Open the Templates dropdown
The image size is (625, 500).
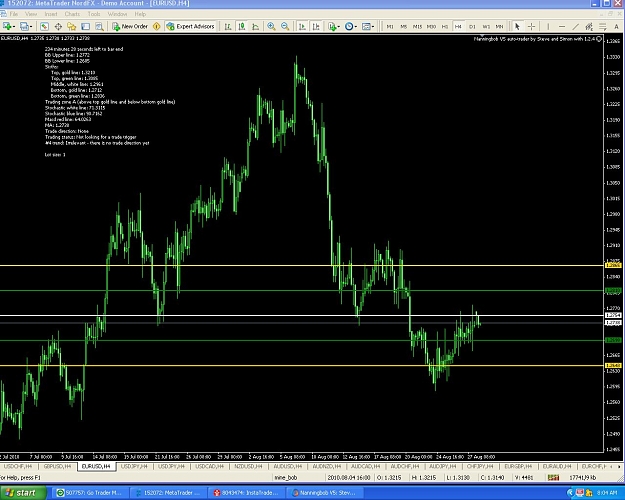click(x=368, y=26)
